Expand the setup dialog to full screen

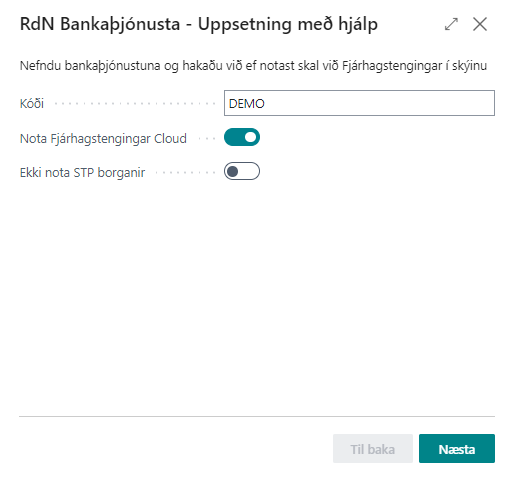point(451,24)
